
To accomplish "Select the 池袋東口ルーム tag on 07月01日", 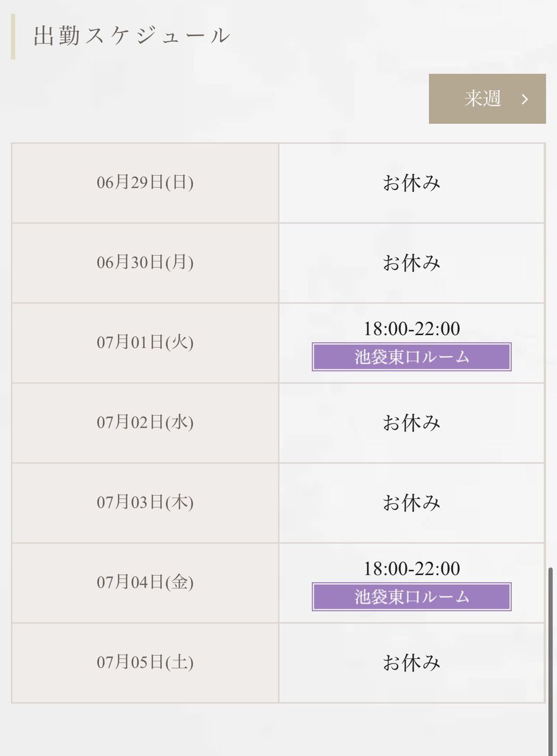I will click(x=411, y=357).
